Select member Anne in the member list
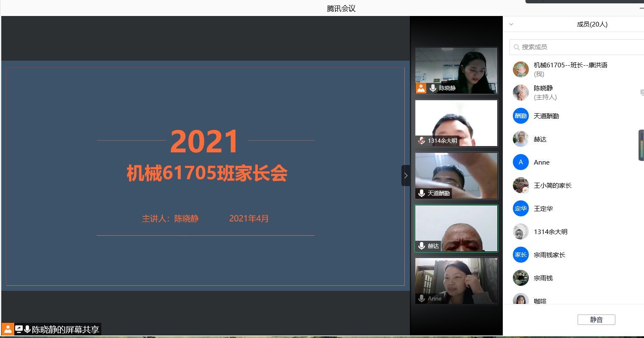This screenshot has width=644, height=338. pos(541,162)
